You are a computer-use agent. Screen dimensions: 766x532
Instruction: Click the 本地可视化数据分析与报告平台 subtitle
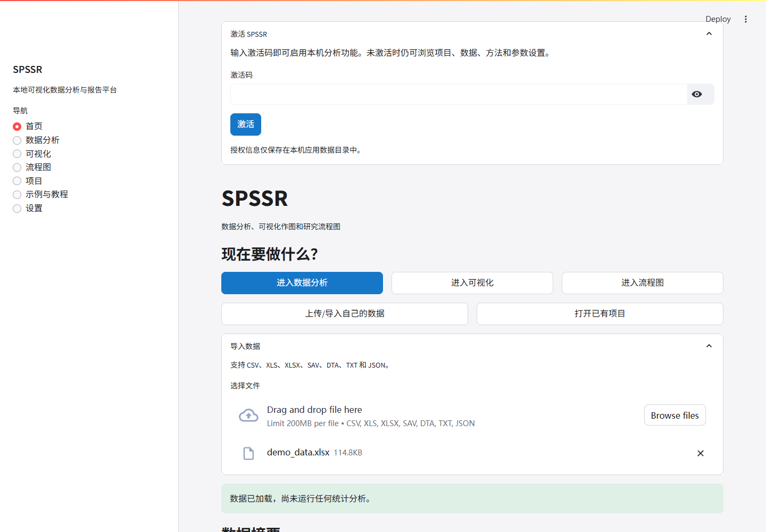pyautogui.click(x=65, y=90)
